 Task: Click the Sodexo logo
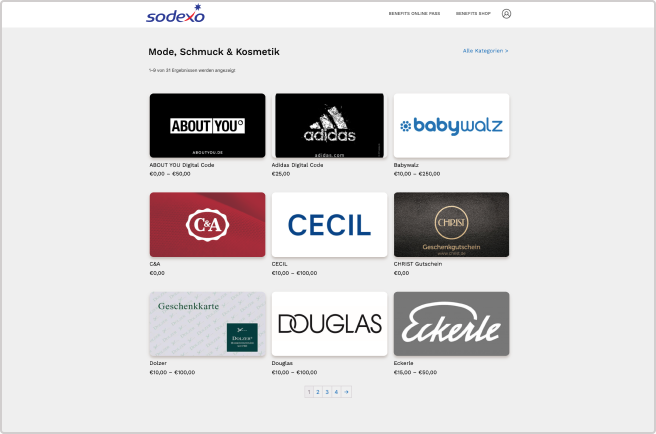point(175,13)
